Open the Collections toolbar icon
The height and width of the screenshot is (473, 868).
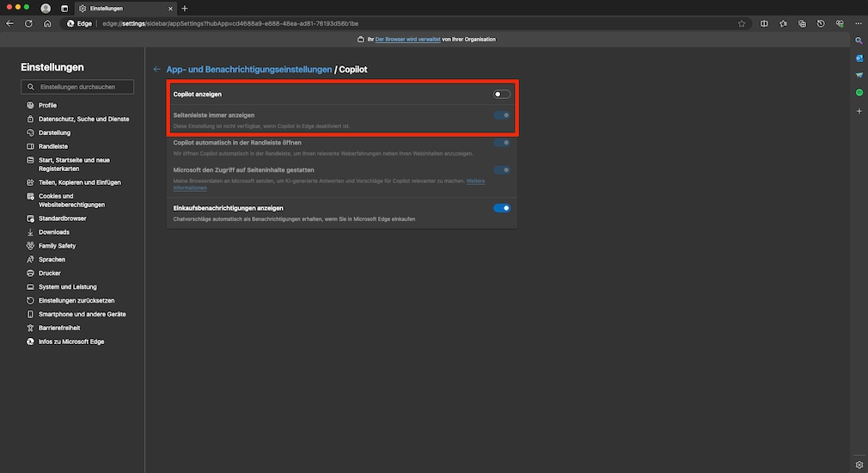pos(802,23)
